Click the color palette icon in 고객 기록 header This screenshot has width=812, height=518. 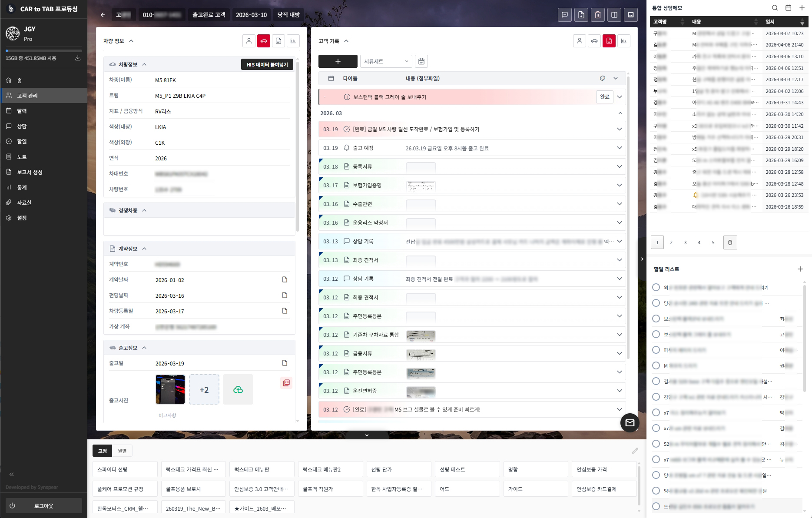602,78
